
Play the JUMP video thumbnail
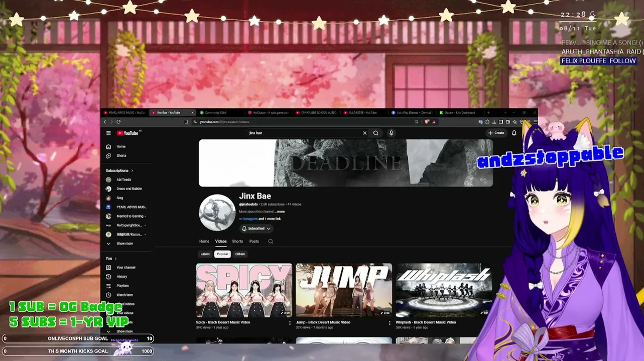[344, 290]
